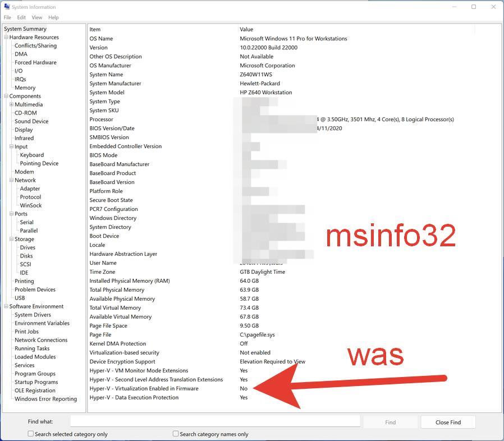This screenshot has width=504, height=441.
Task: Select the IRQs category
Action: [x=20, y=79]
